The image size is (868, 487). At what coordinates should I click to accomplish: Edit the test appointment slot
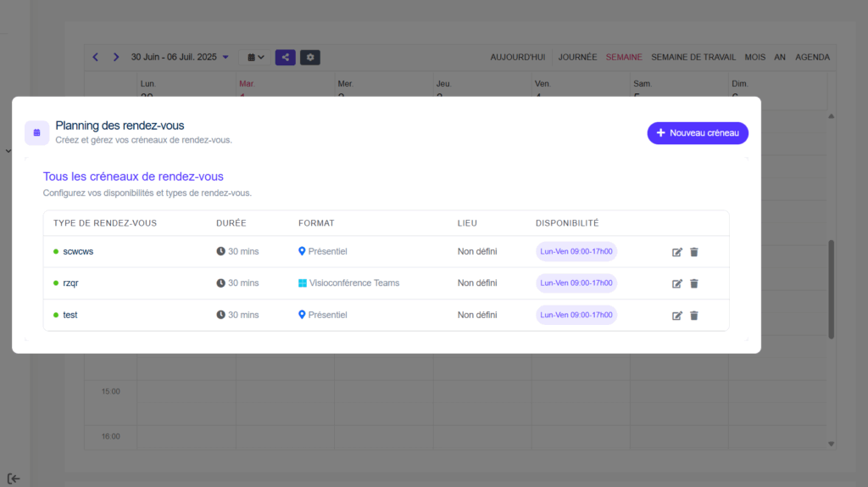(676, 316)
